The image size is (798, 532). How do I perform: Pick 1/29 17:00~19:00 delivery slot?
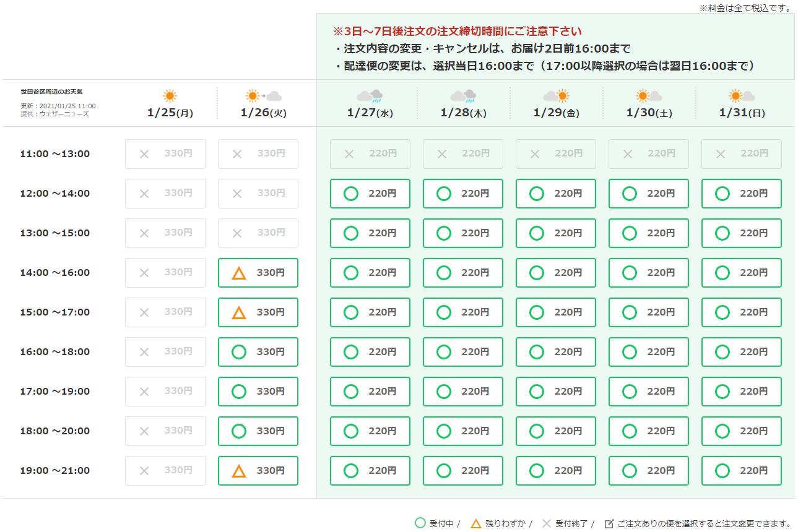(x=556, y=392)
